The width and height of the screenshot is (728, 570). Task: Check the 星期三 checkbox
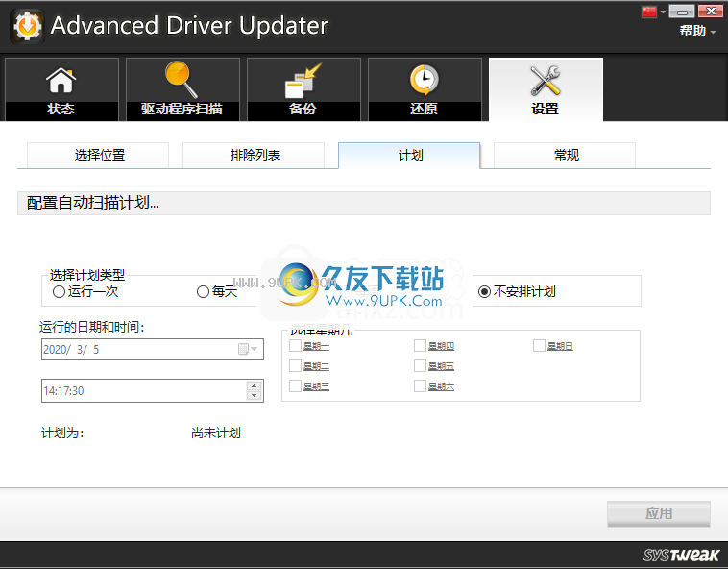(x=295, y=386)
